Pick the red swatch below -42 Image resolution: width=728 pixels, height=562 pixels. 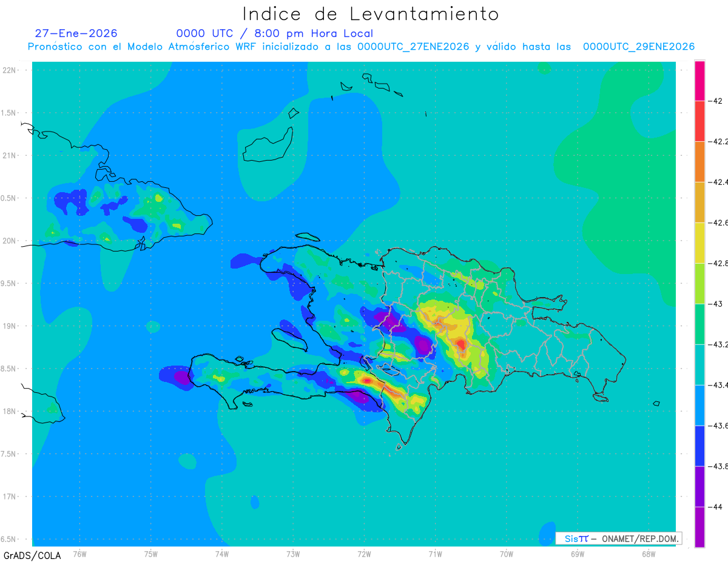coord(699,121)
